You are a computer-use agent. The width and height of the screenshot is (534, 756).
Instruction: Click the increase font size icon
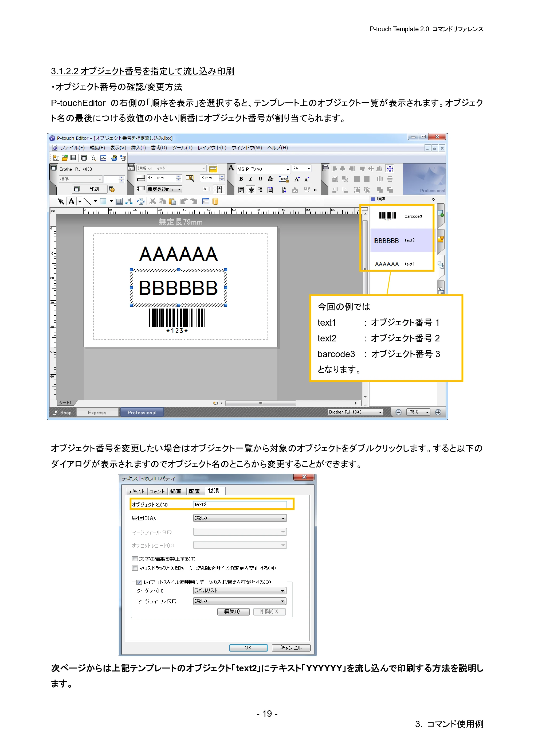(297, 179)
